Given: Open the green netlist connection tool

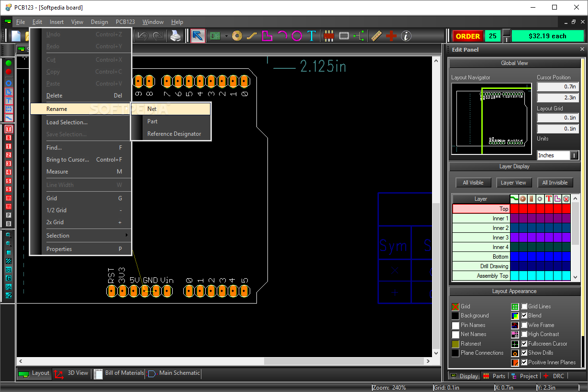Looking at the screenshot, I should [359, 36].
